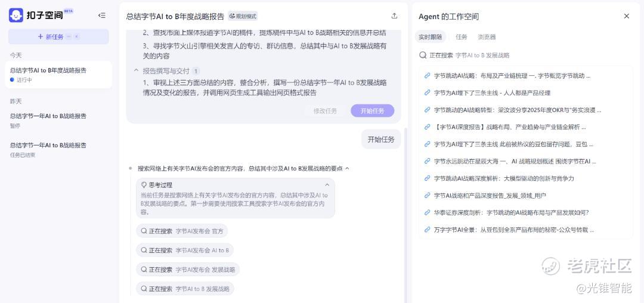Collapse the step about 字节AI发布会 official content
Screen dimensions: 644x303
click(347, 168)
